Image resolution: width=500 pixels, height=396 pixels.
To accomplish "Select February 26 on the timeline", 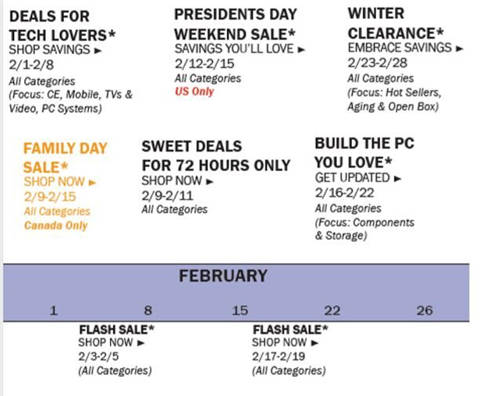I will click(425, 311).
